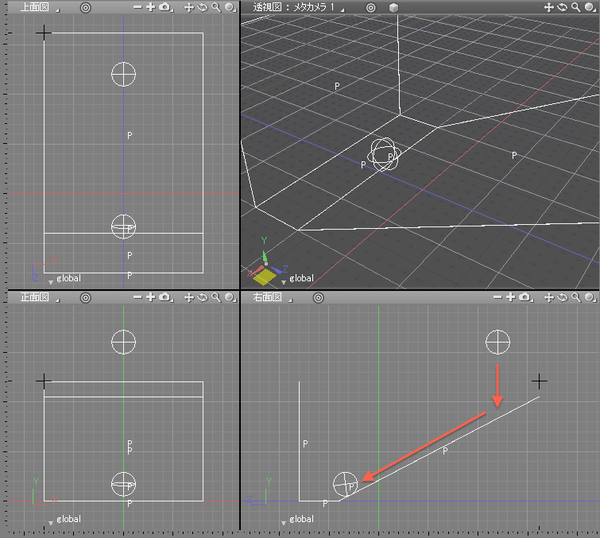
Task: Click the plus zoom-in icon in 右面図 header
Action: coord(510,297)
